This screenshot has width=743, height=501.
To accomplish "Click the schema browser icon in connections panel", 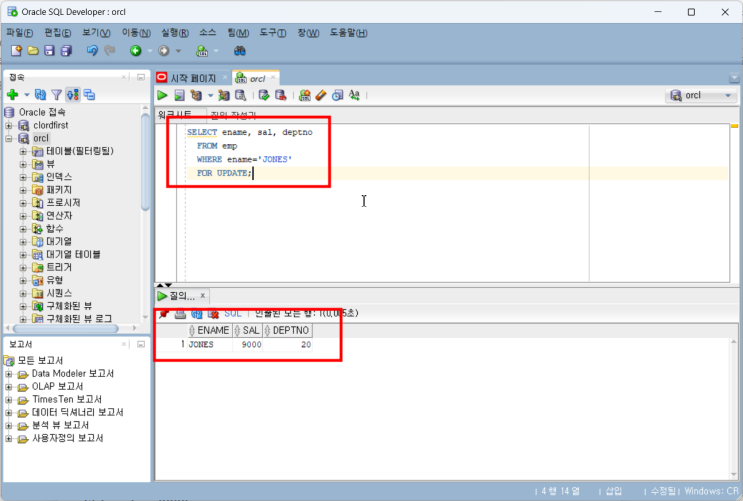I will 73,95.
